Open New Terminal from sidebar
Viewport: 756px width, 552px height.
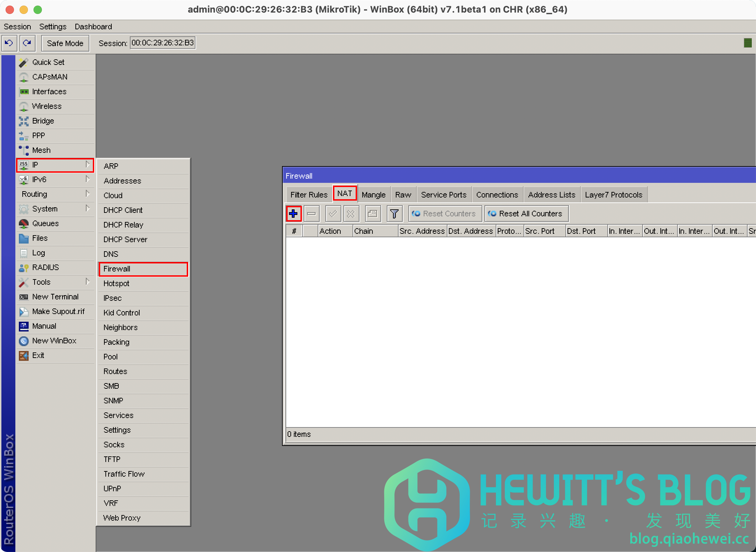(x=55, y=297)
